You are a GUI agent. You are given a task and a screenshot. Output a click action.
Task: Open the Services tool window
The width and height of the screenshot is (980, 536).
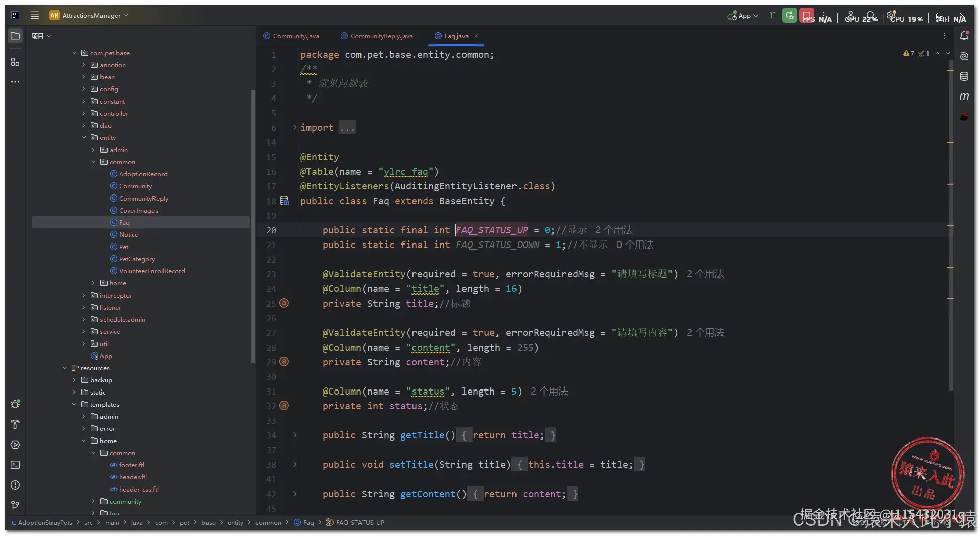tap(15, 445)
